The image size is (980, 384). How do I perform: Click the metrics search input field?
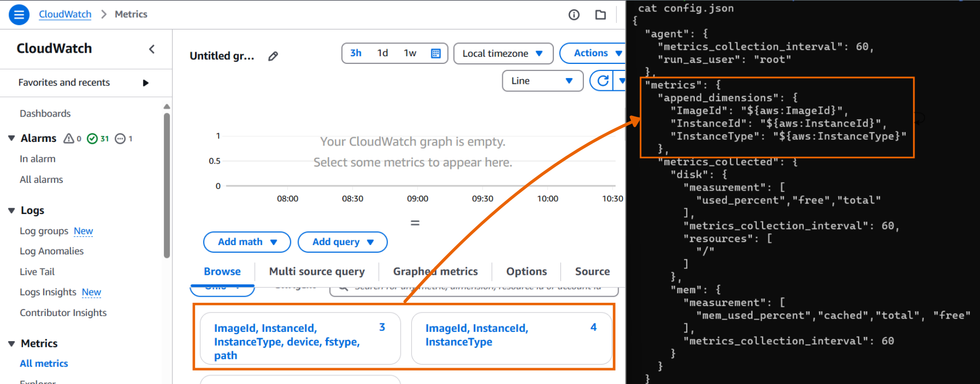[x=474, y=290]
